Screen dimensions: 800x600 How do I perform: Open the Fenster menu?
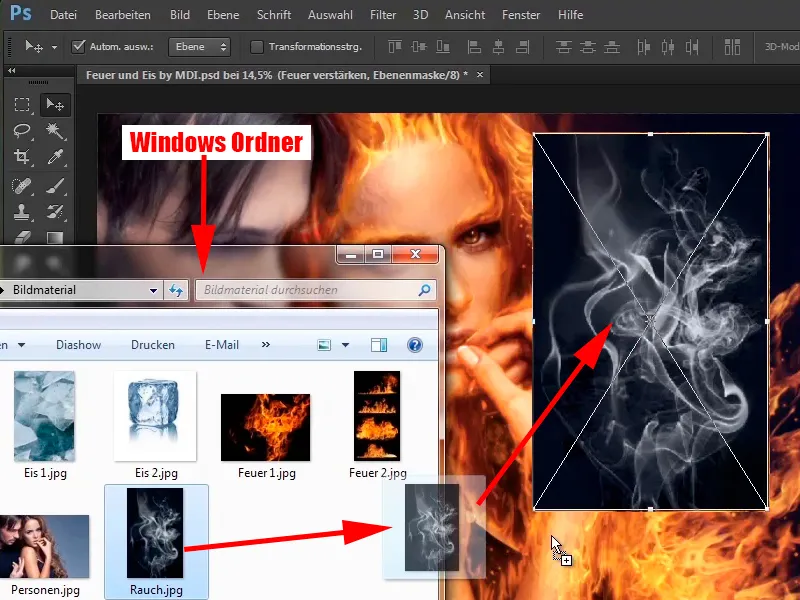click(x=521, y=15)
